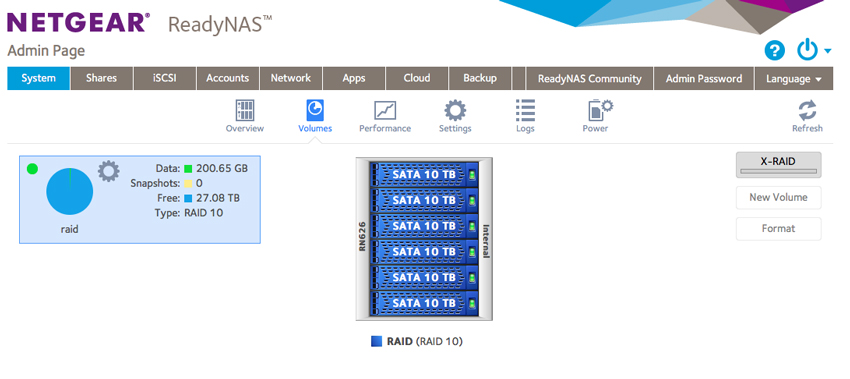The height and width of the screenshot is (379, 850).
Task: Open the raid volume gear settings
Action: (108, 171)
